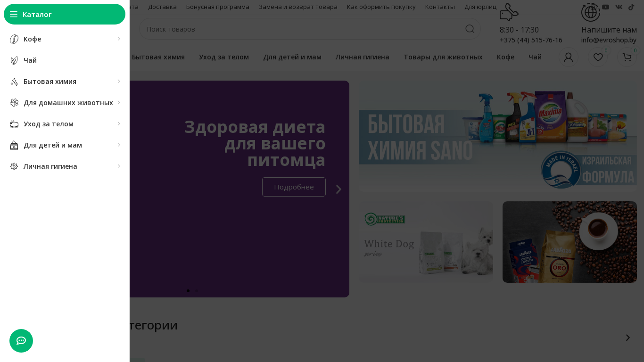This screenshot has height=362, width=644.
Task: Open the Бонусная программа link
Action: pos(218,7)
